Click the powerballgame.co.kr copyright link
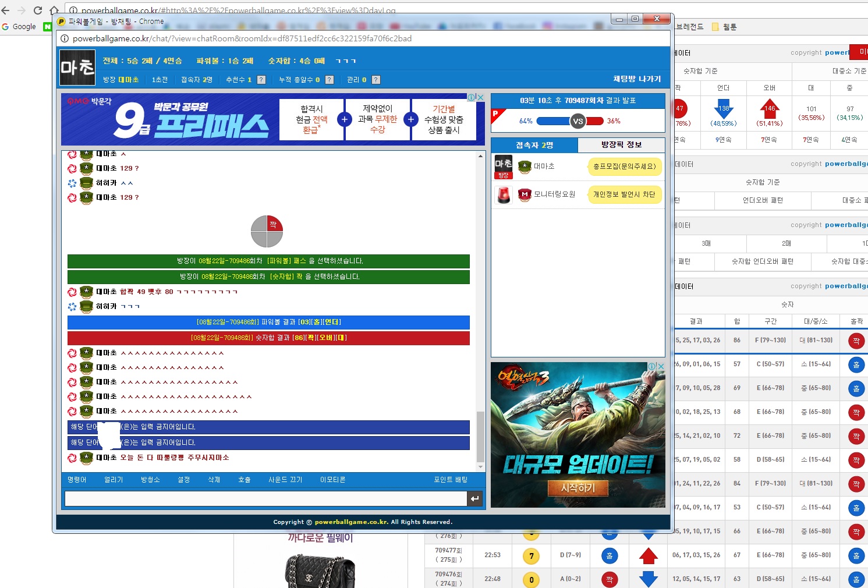Screen dimensions: 868x588 352,522
